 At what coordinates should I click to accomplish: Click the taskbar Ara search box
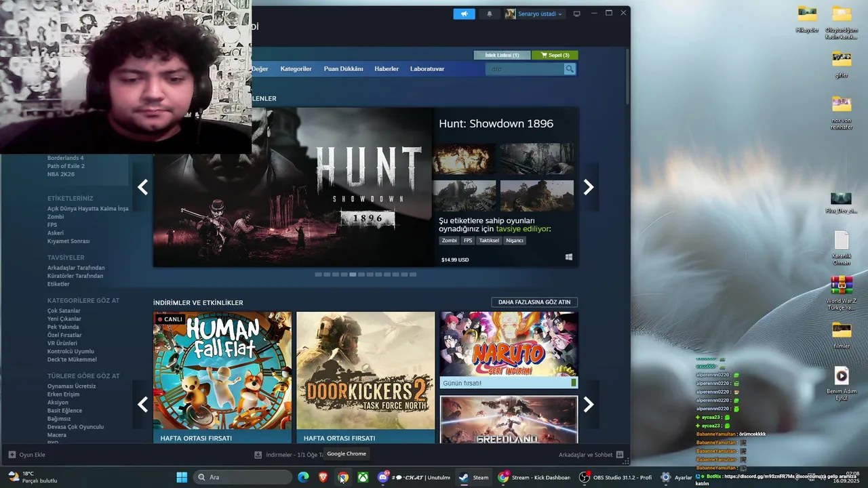[x=242, y=477]
